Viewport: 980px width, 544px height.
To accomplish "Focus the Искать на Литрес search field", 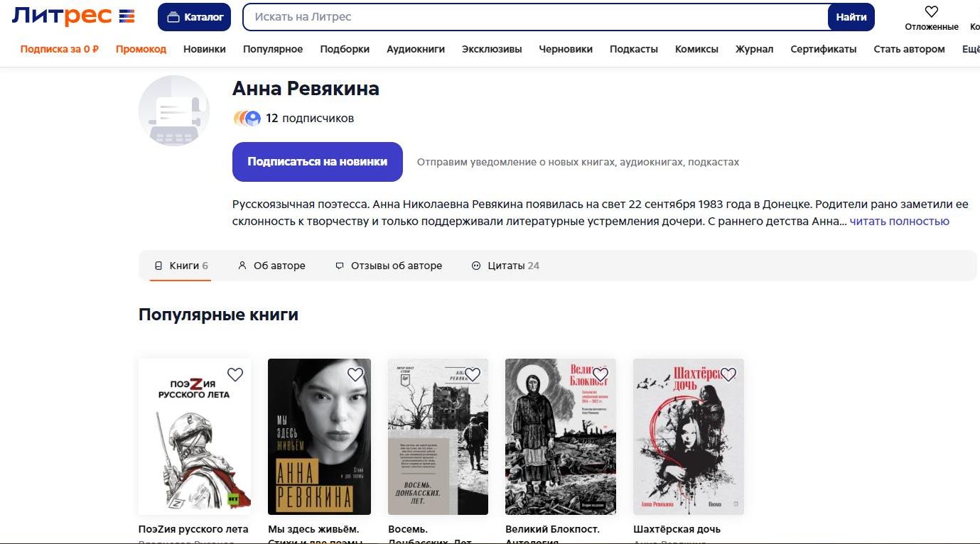I will (x=535, y=17).
